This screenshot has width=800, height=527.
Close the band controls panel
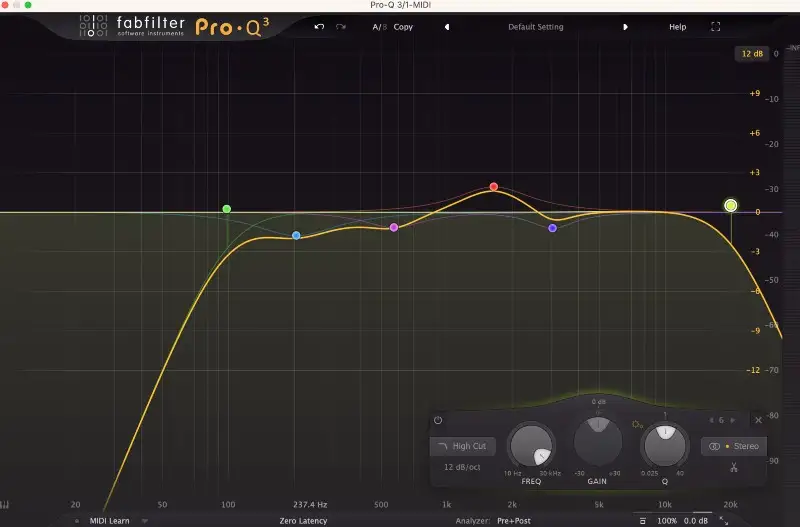(x=758, y=420)
